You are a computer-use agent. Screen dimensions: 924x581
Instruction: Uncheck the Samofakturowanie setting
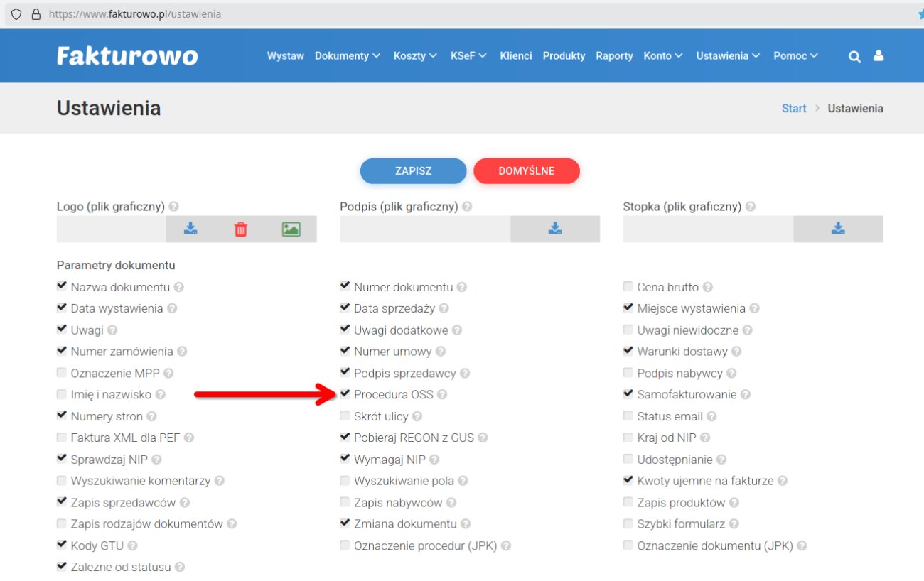pyautogui.click(x=628, y=393)
